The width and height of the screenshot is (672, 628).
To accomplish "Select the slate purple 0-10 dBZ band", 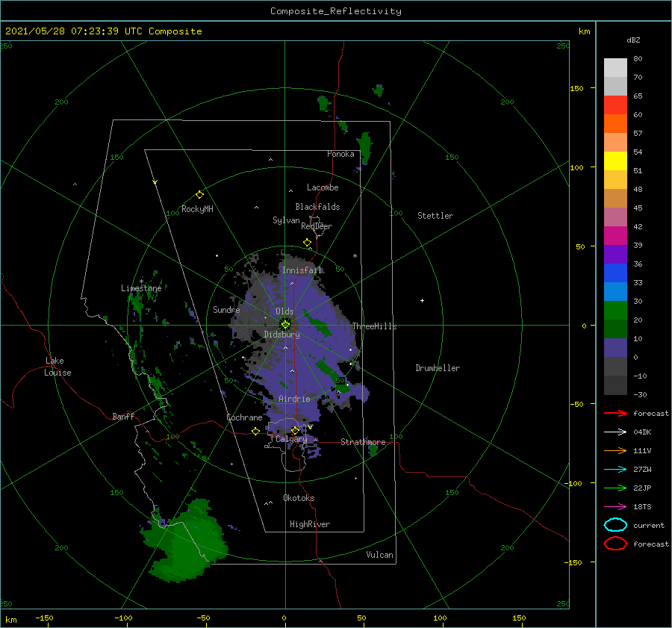I will (x=615, y=348).
